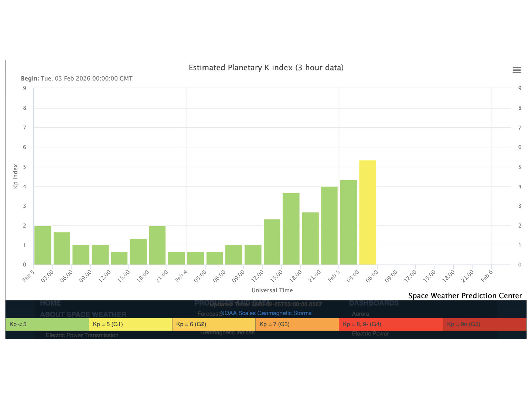Click the Kp = 6 (G2) legend box
532x399 pixels.
coord(214,324)
